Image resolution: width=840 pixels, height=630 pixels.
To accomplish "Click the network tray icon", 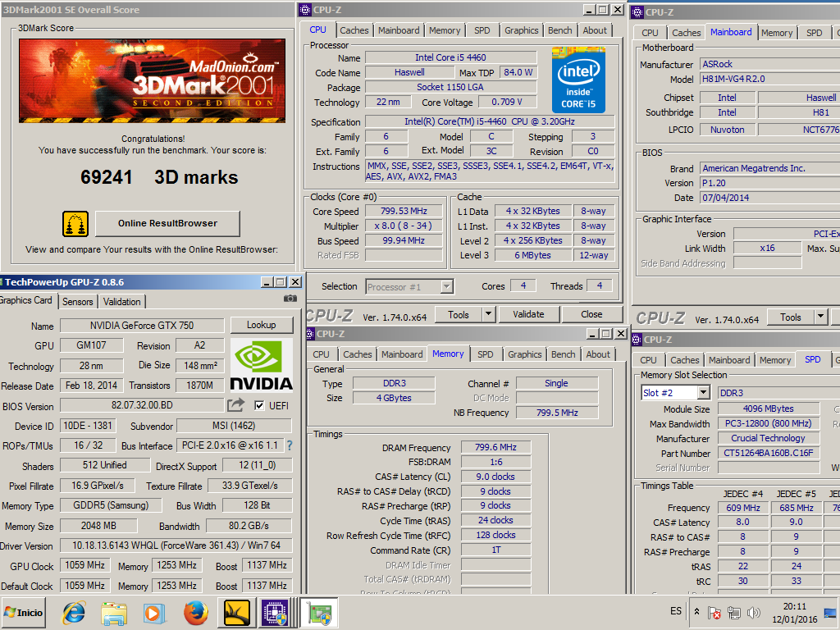I will [x=734, y=612].
